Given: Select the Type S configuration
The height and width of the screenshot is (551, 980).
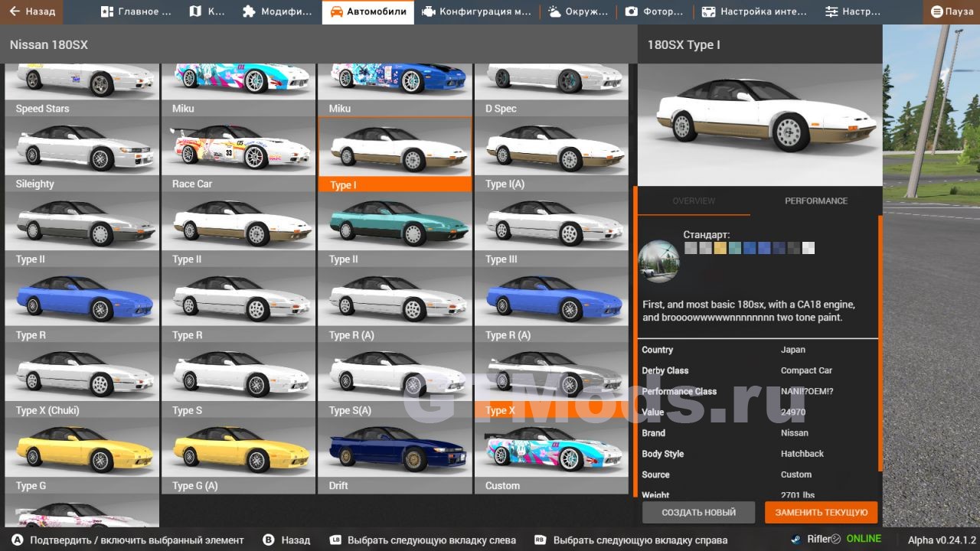Looking at the screenshot, I should point(239,380).
